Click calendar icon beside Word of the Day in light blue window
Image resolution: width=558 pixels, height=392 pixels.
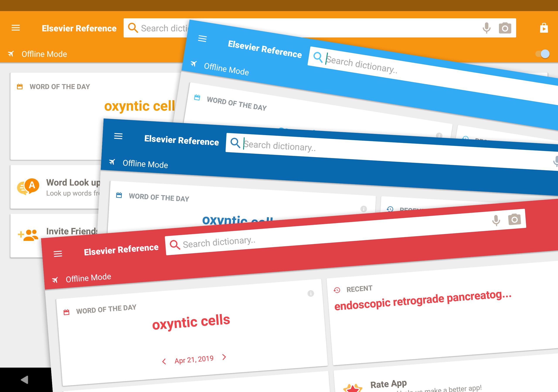click(197, 97)
